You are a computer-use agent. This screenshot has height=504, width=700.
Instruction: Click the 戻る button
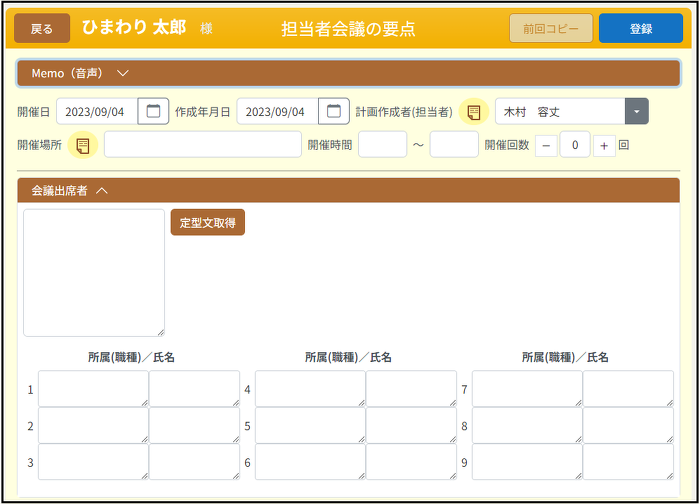42,29
